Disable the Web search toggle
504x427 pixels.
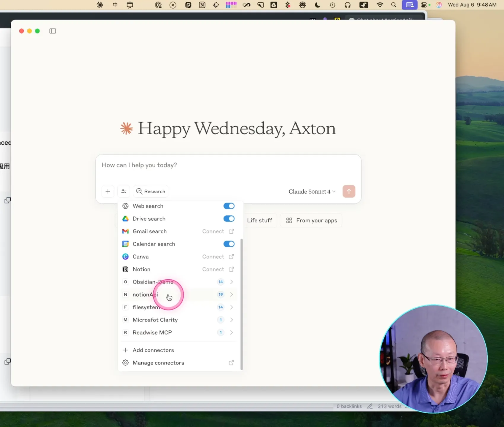(229, 206)
